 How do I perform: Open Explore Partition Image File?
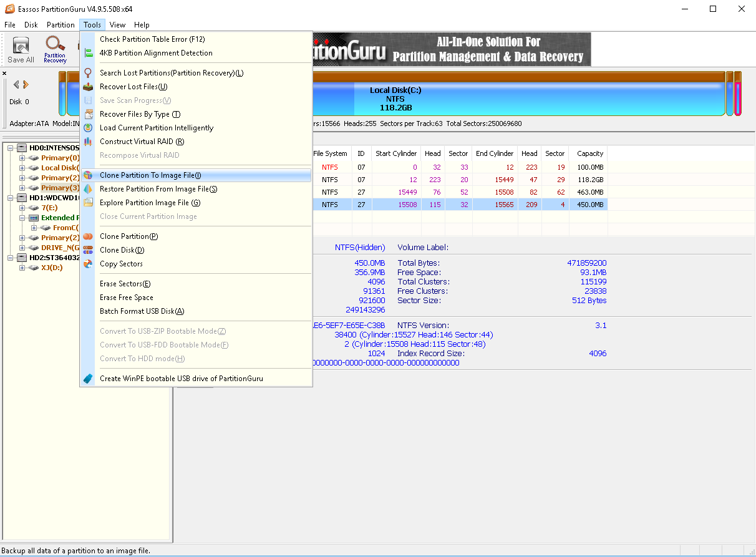click(x=196, y=203)
